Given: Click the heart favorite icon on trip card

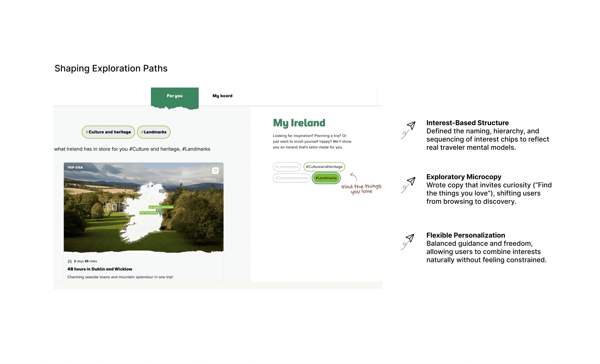Looking at the screenshot, I should (x=215, y=171).
